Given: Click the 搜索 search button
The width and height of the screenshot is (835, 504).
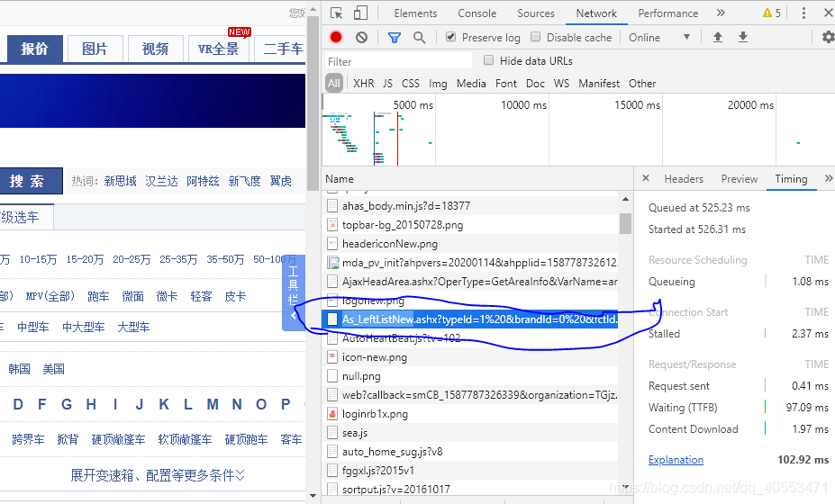Looking at the screenshot, I should (x=30, y=181).
